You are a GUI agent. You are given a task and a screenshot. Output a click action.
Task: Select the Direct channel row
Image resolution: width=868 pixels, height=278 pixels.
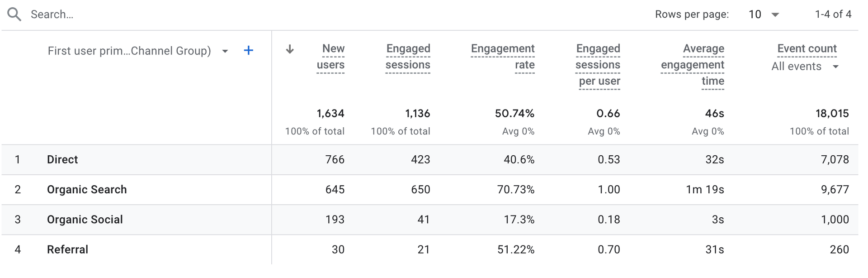click(x=62, y=159)
